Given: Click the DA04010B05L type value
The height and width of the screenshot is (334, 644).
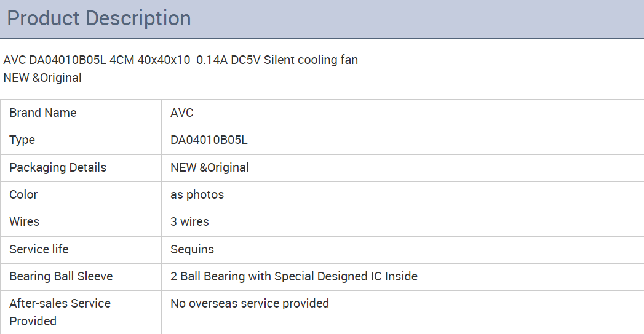Looking at the screenshot, I should coord(209,140).
